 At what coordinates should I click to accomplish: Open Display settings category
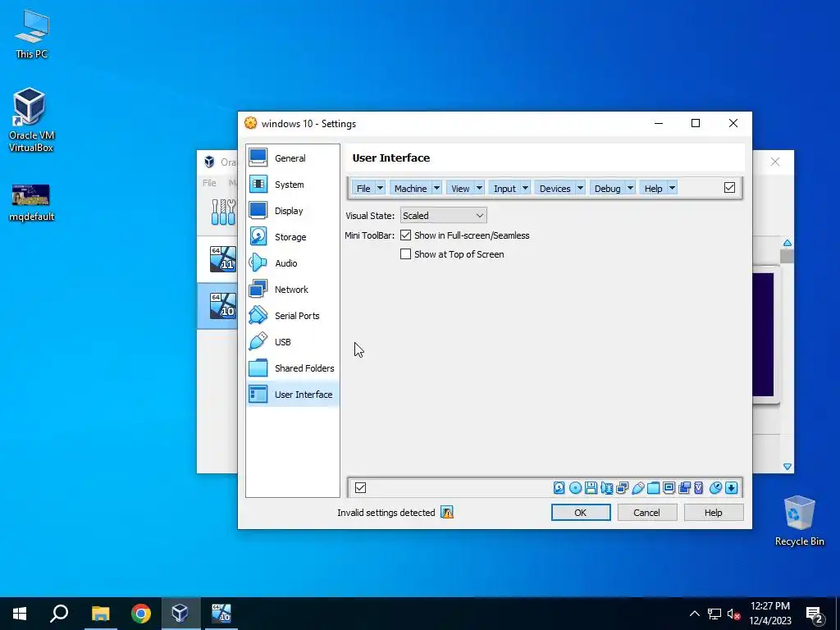293,211
